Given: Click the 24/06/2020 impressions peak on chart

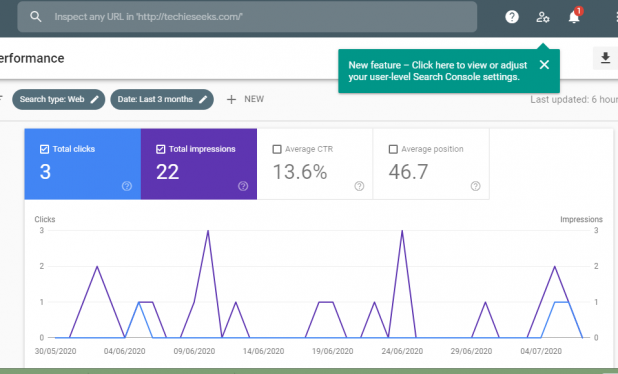Looking at the screenshot, I should coord(402,231).
